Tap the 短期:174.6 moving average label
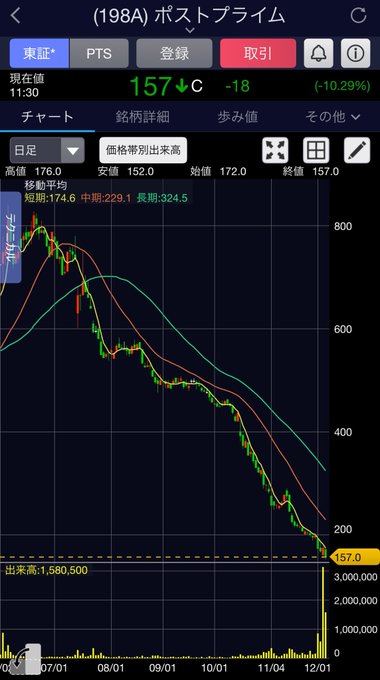The image size is (380, 680). (50, 198)
